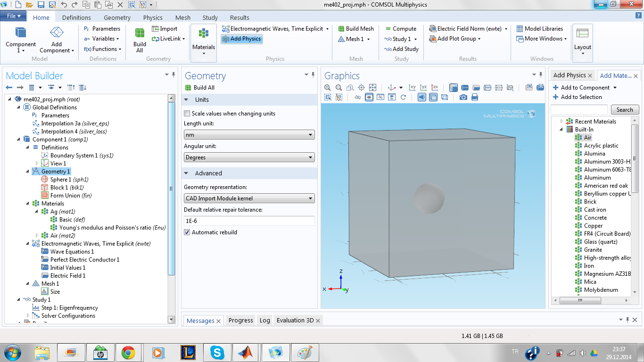Screen dimensions: 644x362
Task: Click the Search button in Add Material
Action: coord(625,110)
